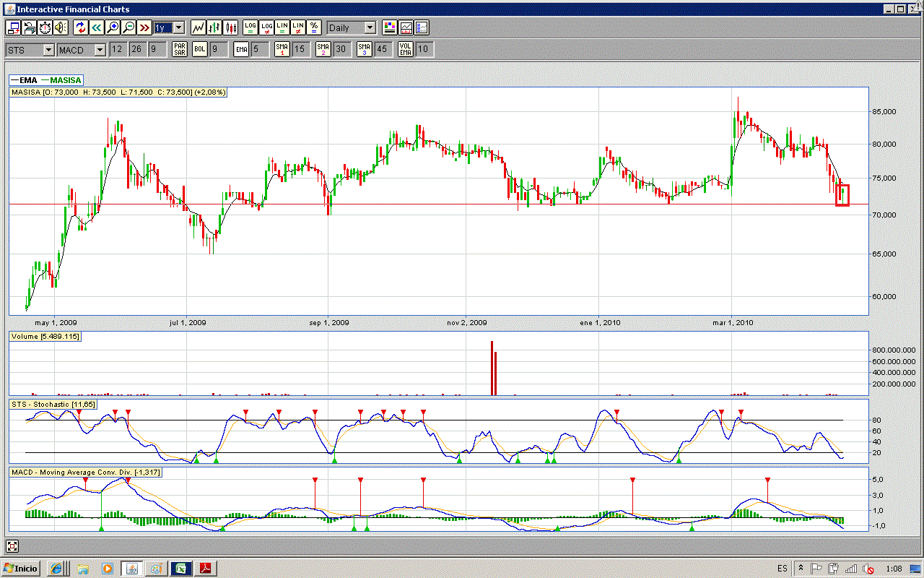Open the media player taskbar icon

[x=107, y=568]
